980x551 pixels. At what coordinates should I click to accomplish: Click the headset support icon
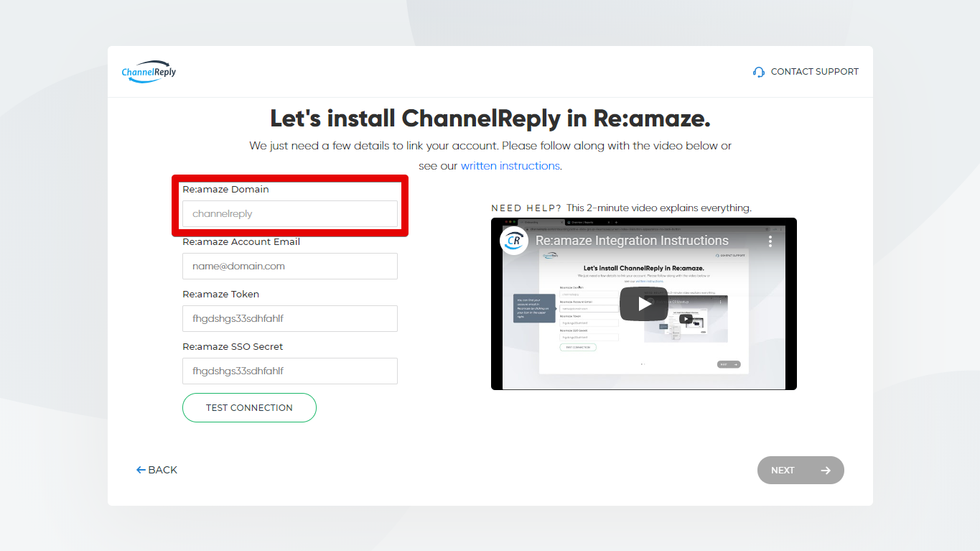point(759,72)
